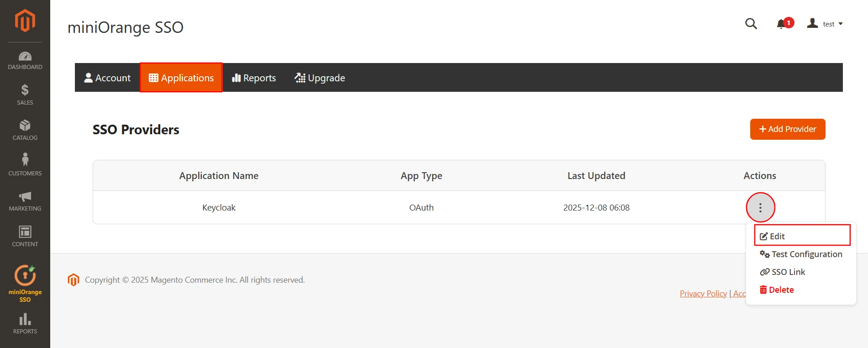
Task: Switch to the Upgrade tab
Action: [x=320, y=78]
